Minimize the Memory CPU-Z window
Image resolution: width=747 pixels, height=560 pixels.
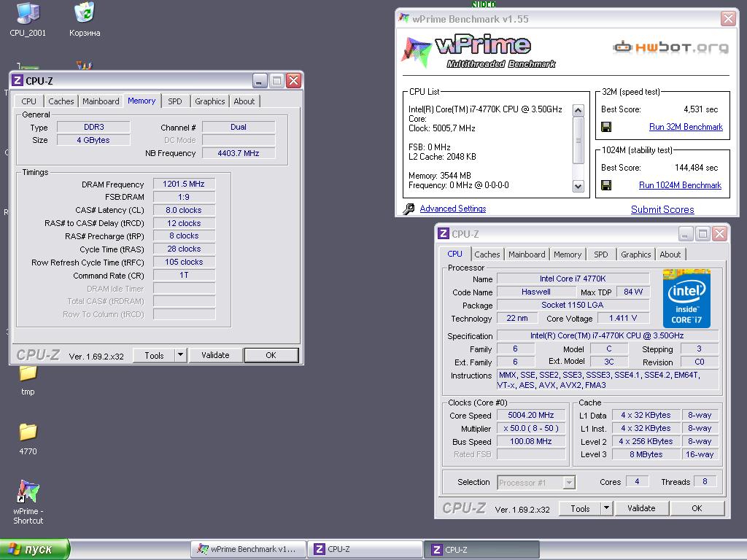click(x=259, y=80)
